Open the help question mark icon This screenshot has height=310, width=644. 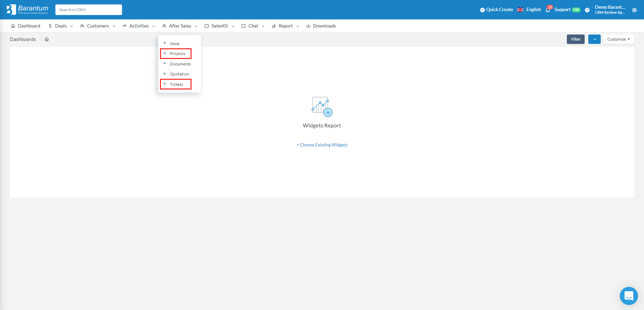coord(587,10)
